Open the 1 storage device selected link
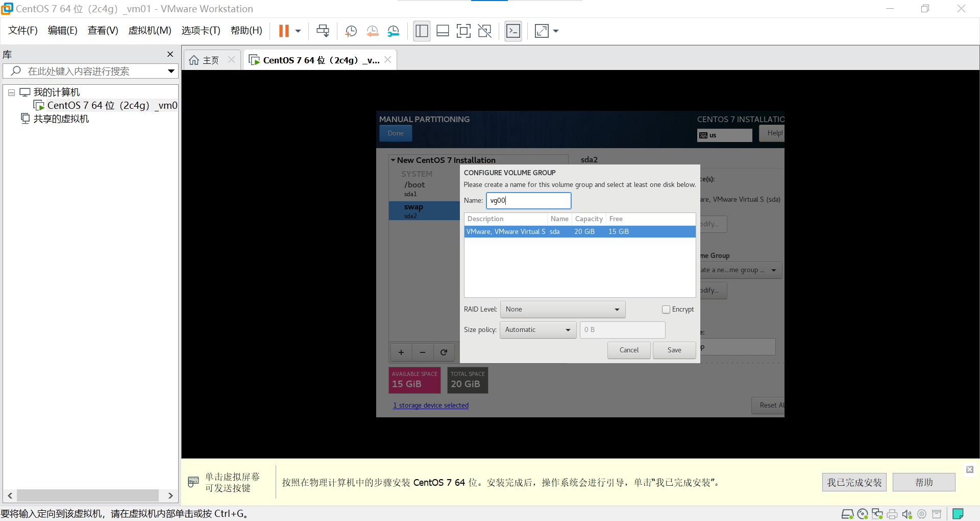 click(431, 405)
